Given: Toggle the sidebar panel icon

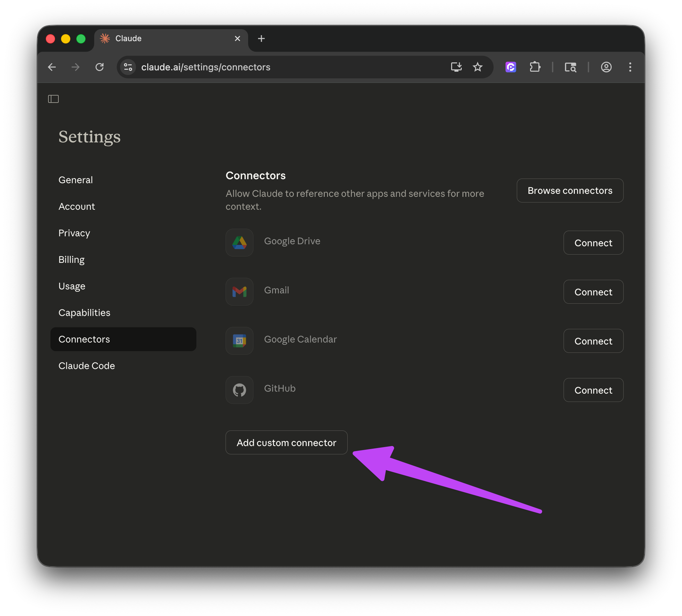Looking at the screenshot, I should coord(53,99).
